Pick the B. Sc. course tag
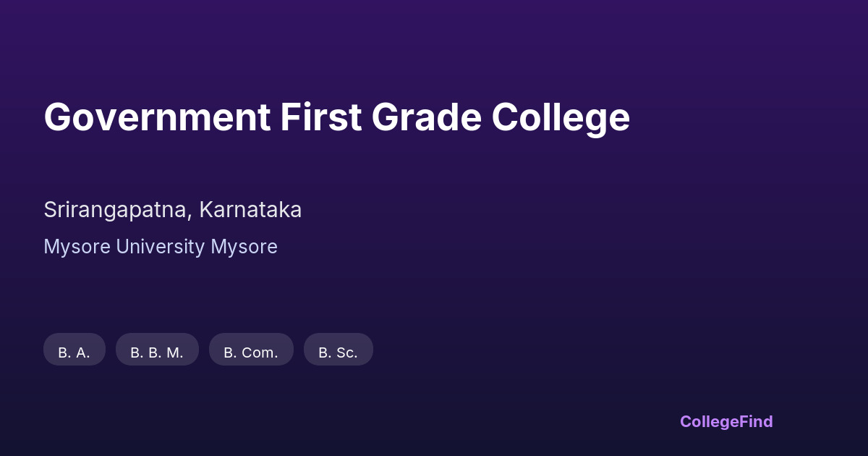868x456 pixels. (339, 350)
